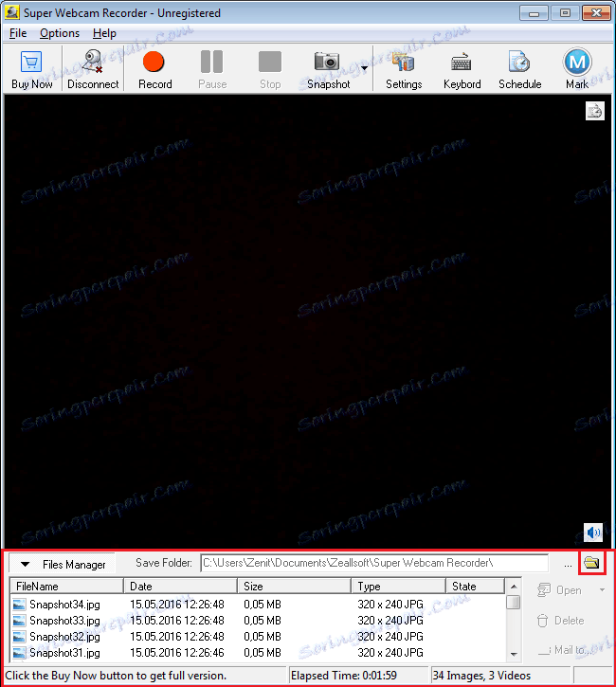616x687 pixels.
Task: Select Snapshot31.jpg in file list
Action: [x=64, y=653]
